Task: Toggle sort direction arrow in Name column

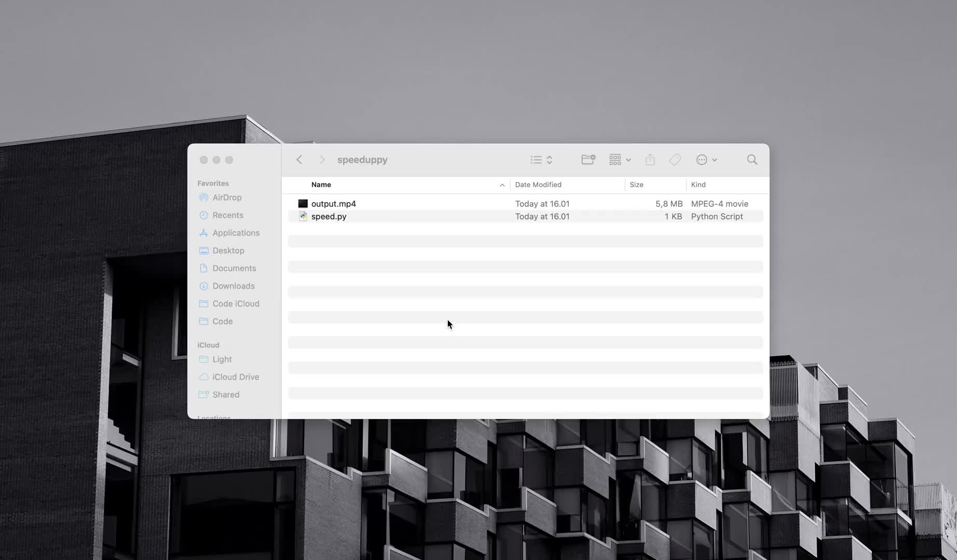Action: (502, 185)
